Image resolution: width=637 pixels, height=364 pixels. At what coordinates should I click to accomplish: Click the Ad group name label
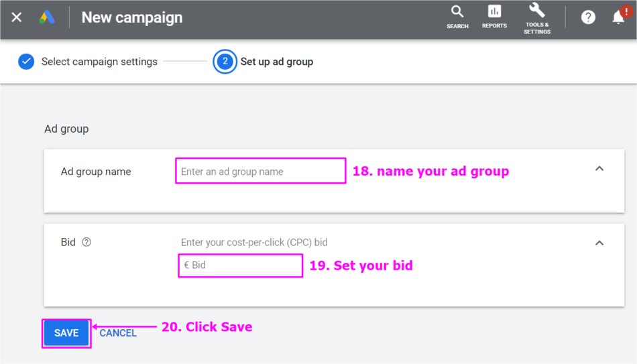coord(96,172)
